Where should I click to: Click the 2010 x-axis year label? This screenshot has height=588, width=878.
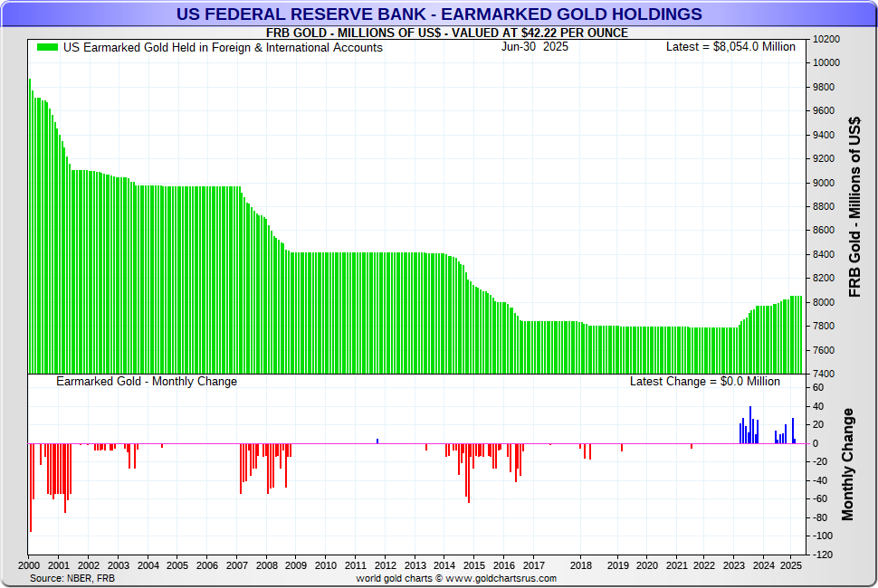[x=326, y=565]
